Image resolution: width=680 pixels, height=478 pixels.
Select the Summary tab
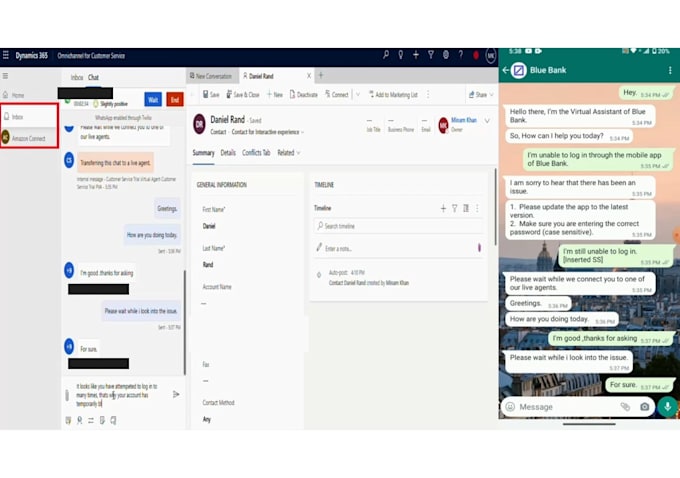pos(203,153)
